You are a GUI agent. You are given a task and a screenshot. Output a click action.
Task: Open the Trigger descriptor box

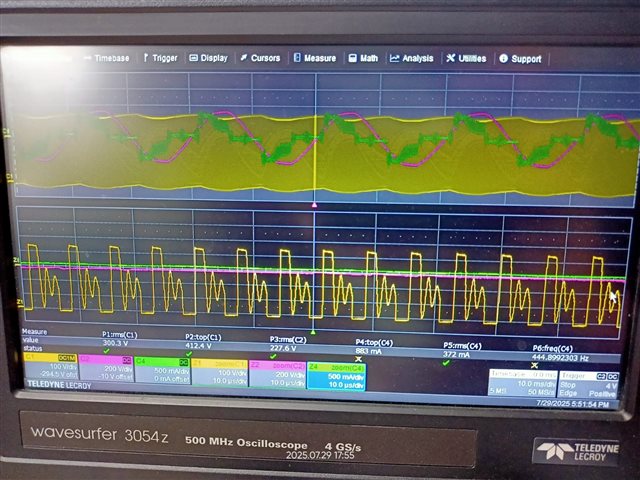point(589,384)
